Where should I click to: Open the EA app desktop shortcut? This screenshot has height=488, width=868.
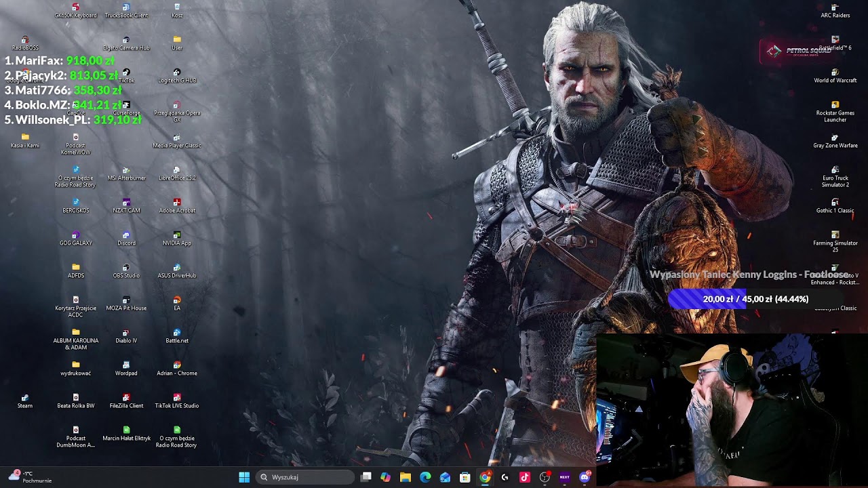(177, 304)
